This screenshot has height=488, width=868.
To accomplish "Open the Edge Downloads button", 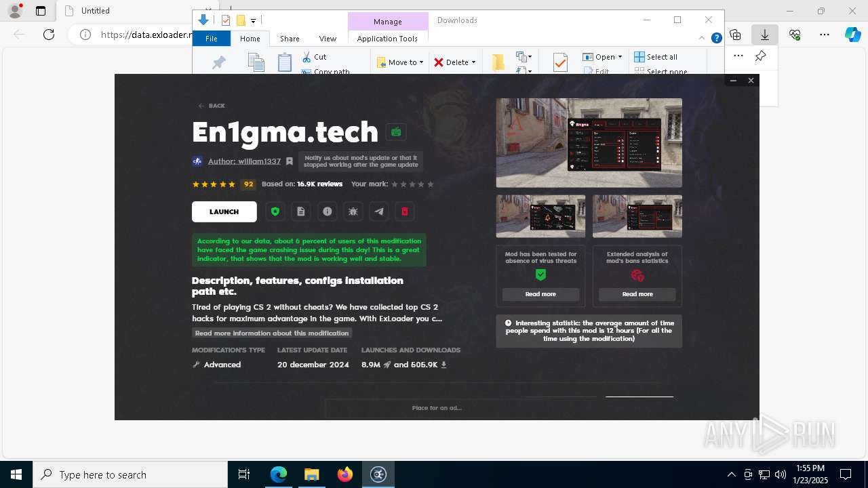I will (x=765, y=35).
